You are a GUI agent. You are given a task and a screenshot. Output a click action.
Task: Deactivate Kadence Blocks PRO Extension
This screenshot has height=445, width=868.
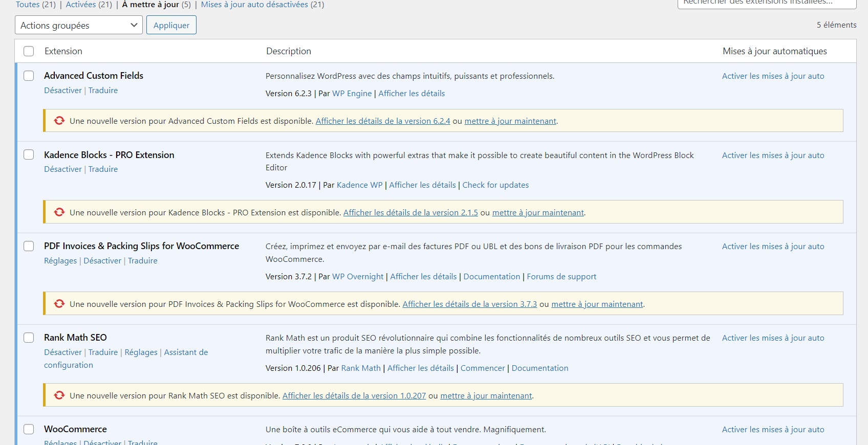pos(63,169)
